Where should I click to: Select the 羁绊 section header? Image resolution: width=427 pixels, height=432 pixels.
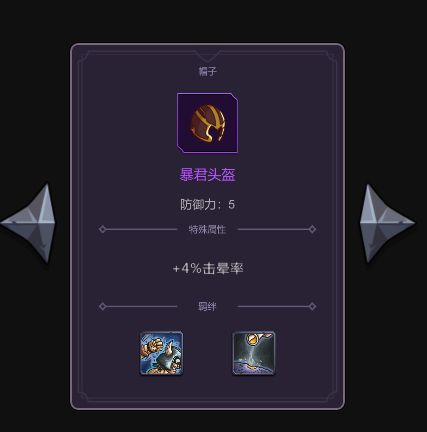pyautogui.click(x=207, y=306)
